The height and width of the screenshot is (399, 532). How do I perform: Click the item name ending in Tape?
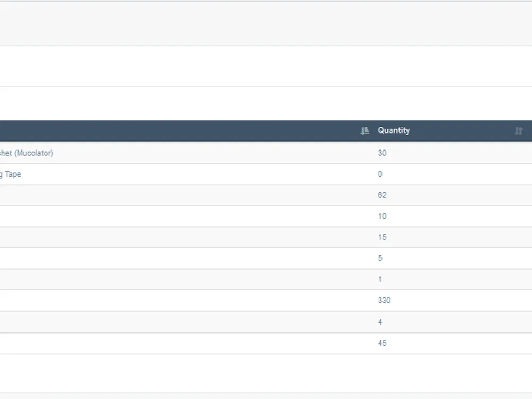[11, 174]
